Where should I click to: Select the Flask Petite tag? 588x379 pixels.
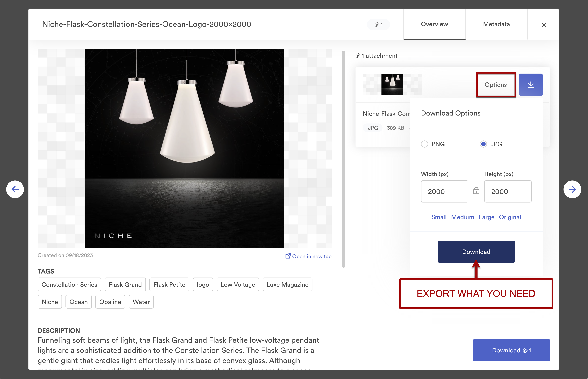coord(169,284)
